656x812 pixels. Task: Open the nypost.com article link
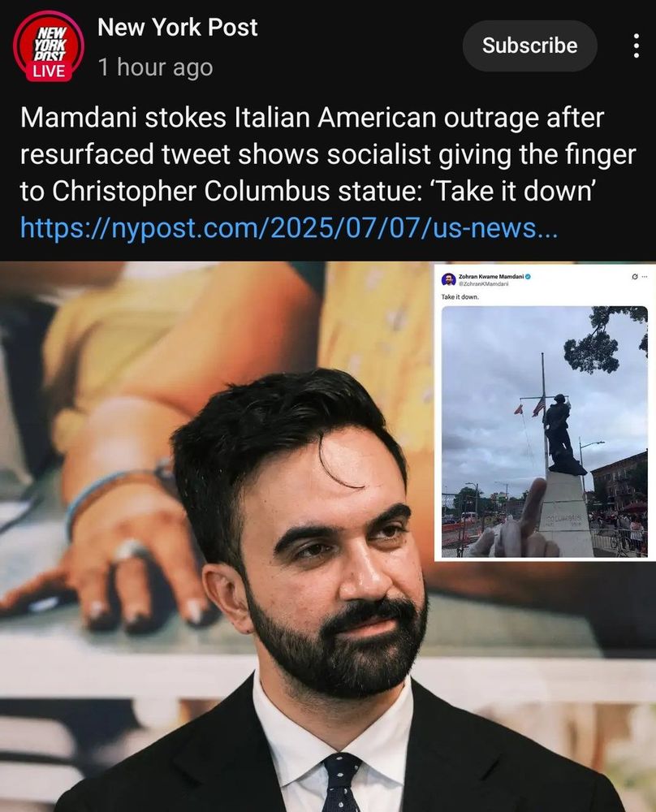pyautogui.click(x=289, y=228)
